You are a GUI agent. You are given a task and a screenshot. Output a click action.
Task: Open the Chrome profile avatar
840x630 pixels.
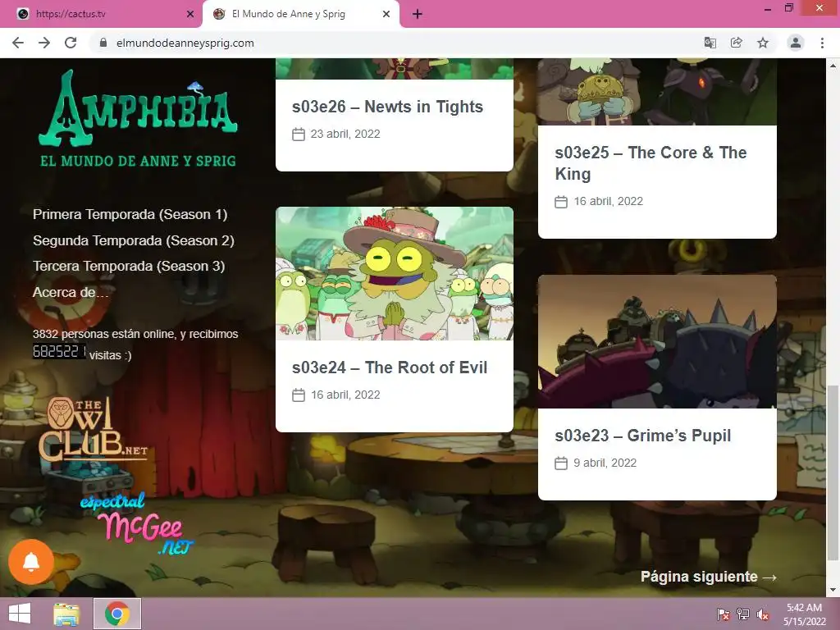[796, 43]
